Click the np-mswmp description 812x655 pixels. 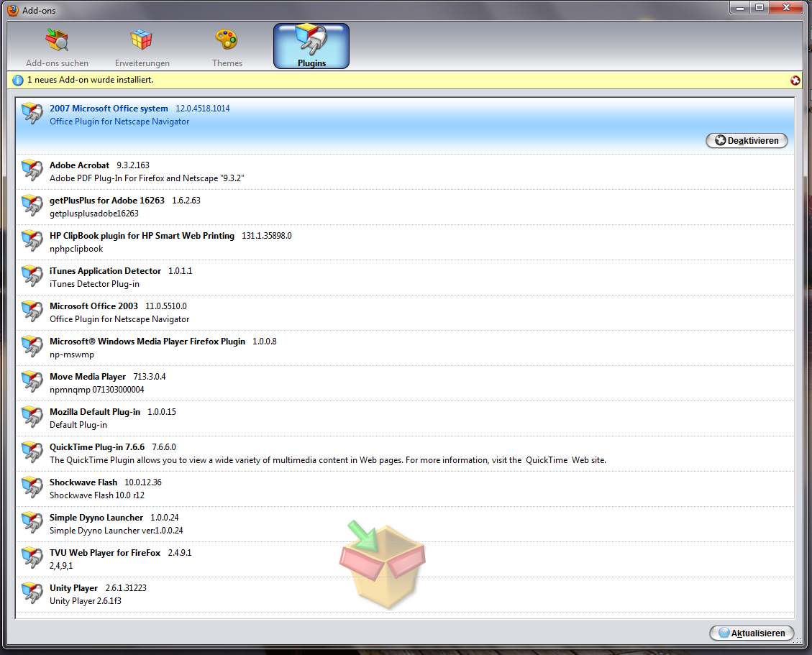(x=72, y=354)
